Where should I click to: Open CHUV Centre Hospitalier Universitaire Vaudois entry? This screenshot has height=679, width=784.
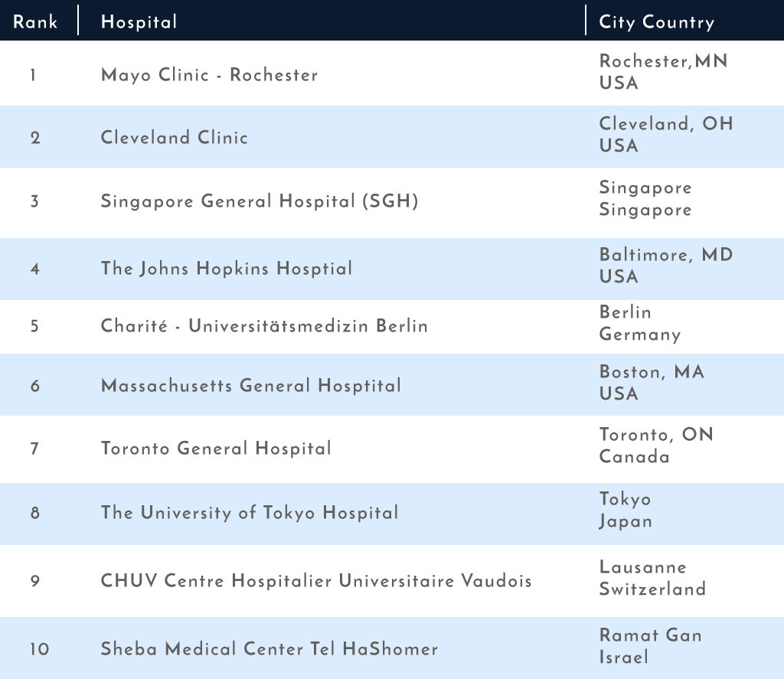coord(316,581)
